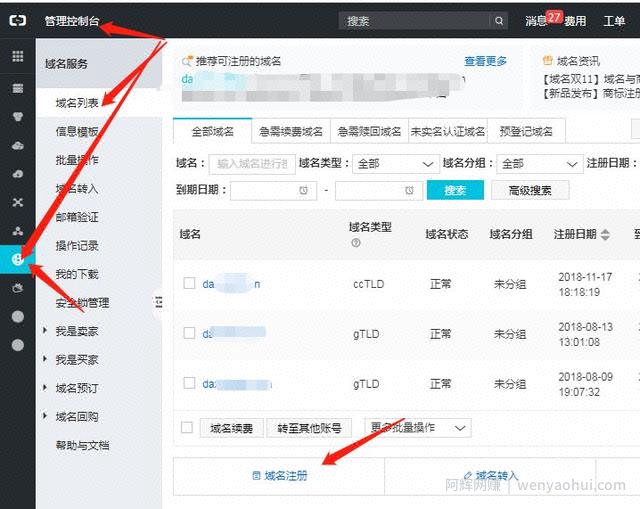Click the X-shaped icon in the dark sidebar

tap(18, 202)
